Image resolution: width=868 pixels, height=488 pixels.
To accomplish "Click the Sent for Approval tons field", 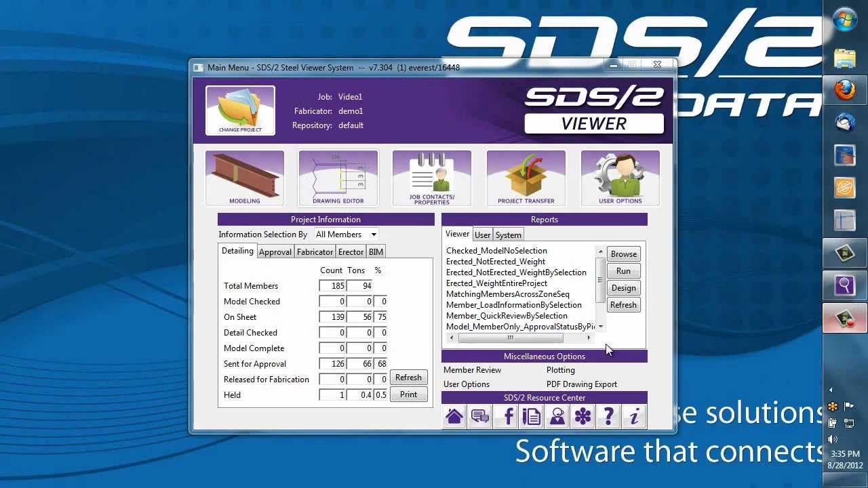I will coord(360,364).
